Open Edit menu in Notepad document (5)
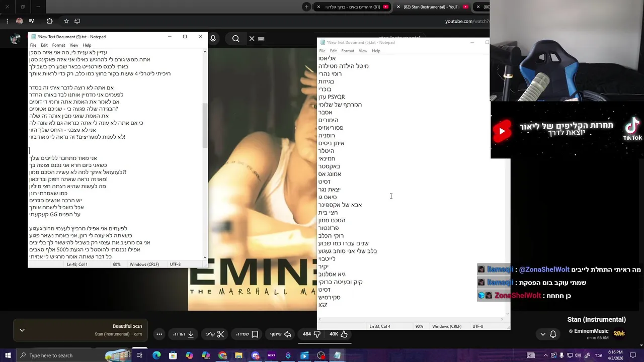Screen dimensions: 644x362 point(334,51)
